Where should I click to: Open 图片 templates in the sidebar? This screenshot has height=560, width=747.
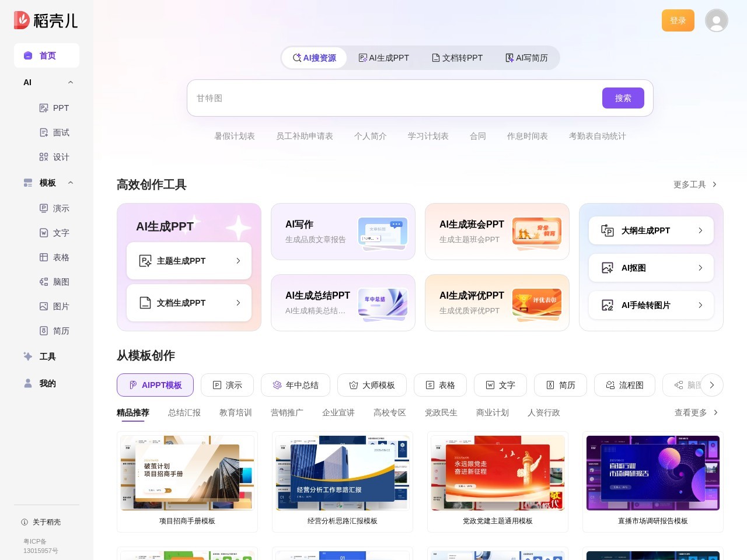point(54,306)
